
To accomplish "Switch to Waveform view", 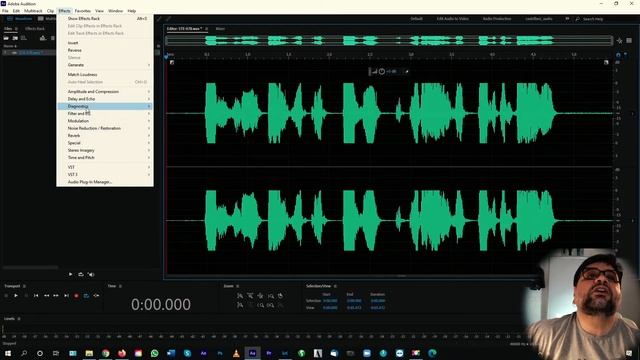I will (20, 19).
